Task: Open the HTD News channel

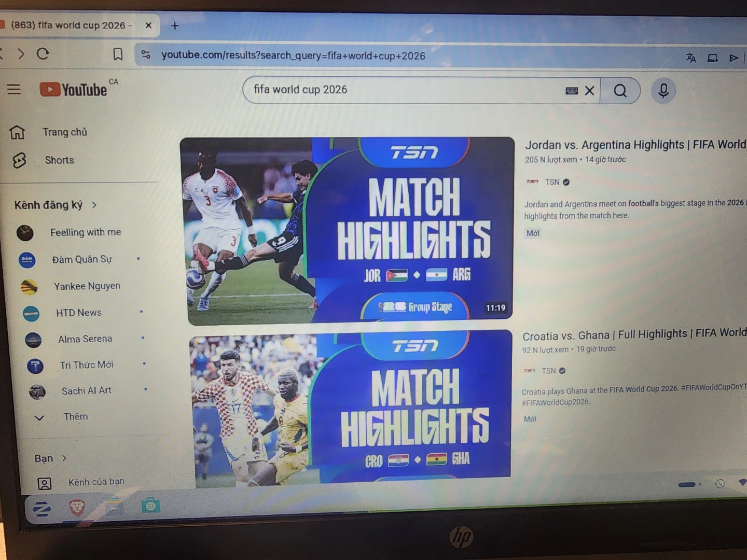Action: pos(79,313)
